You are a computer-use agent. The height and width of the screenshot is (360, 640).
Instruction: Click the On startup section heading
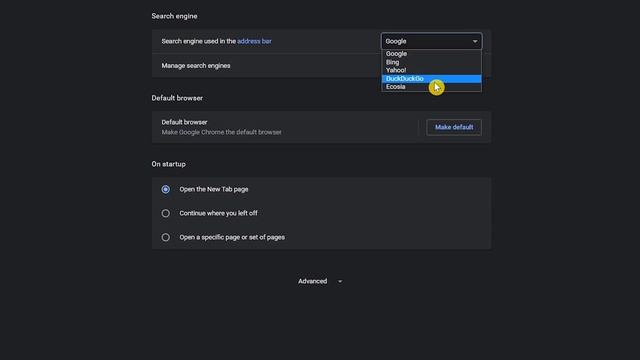[169, 164]
